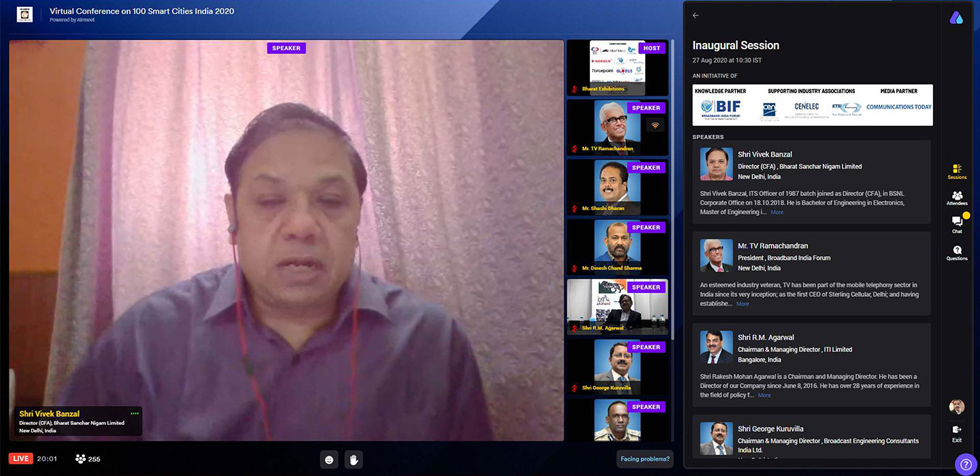980x476 pixels.
Task: Click the SPEAKER badge on main video
Action: coord(287,48)
